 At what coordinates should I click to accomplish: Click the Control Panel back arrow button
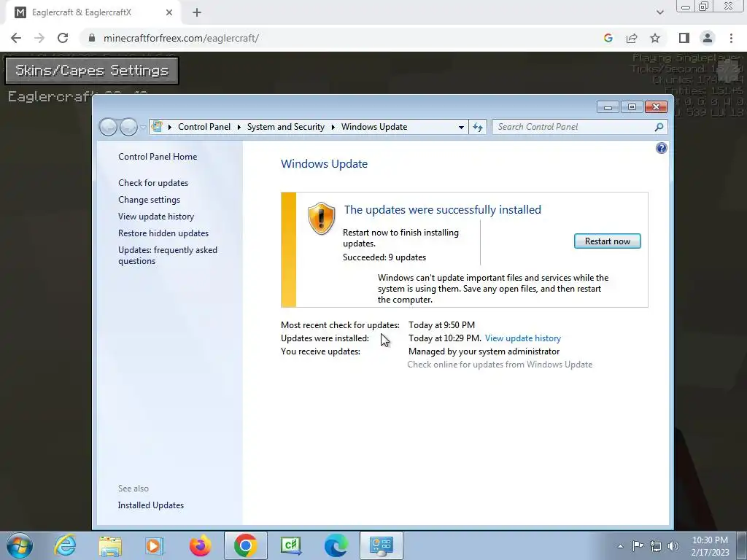(x=108, y=127)
